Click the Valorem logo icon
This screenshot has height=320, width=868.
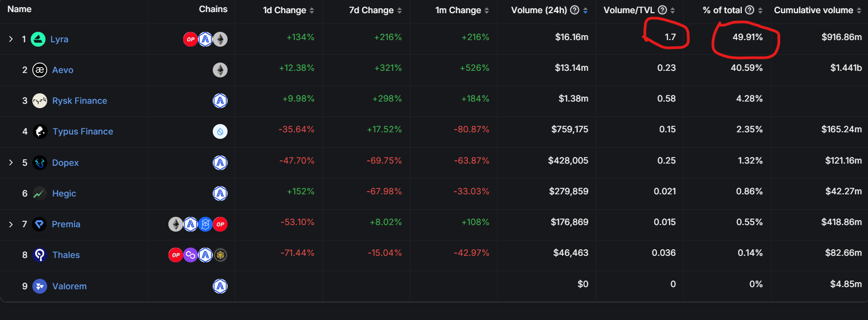click(x=39, y=286)
